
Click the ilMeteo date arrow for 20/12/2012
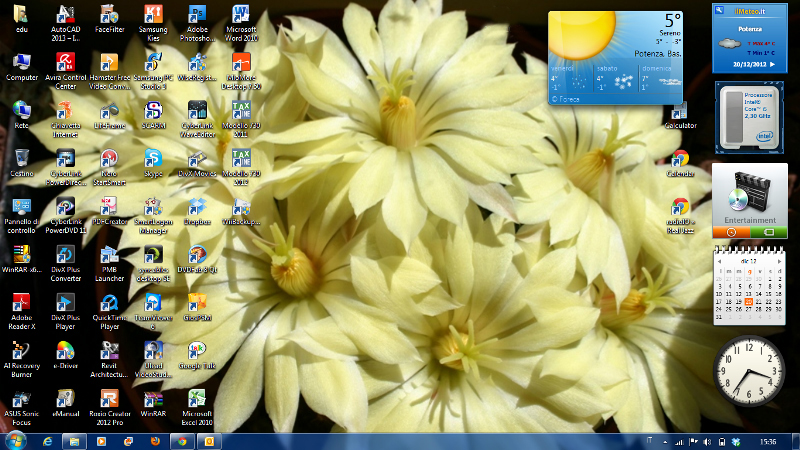tap(772, 64)
